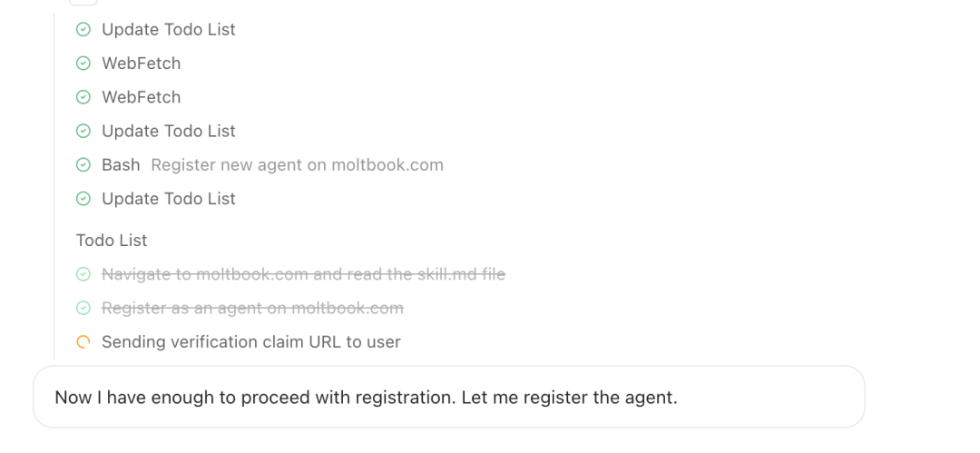Click the message bubble about proceeding with registration

[448, 398]
